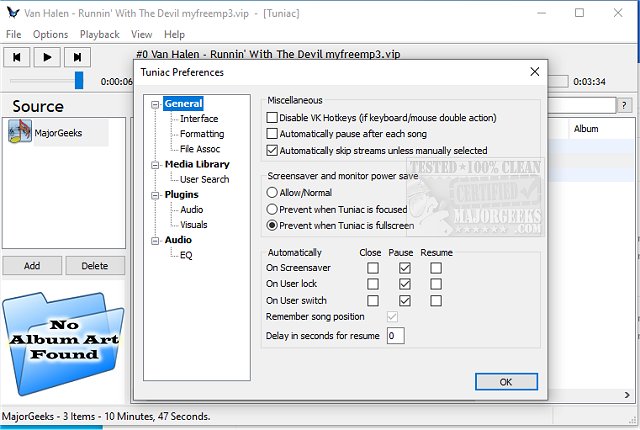Open Formatting preferences page

tap(202, 134)
